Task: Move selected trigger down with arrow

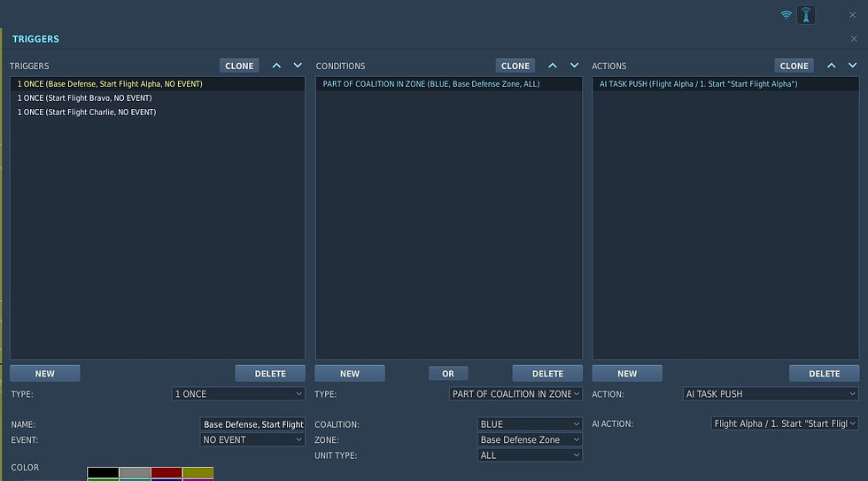Action: click(298, 66)
